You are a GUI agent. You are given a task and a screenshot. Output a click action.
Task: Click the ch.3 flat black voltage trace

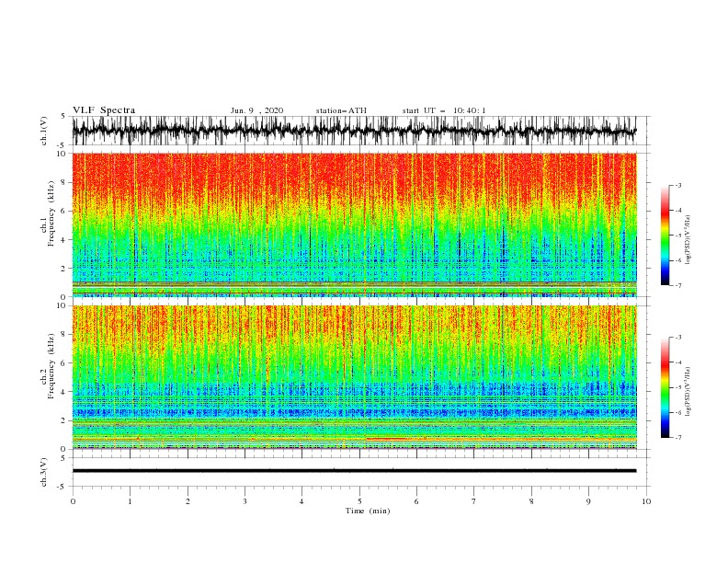point(354,471)
